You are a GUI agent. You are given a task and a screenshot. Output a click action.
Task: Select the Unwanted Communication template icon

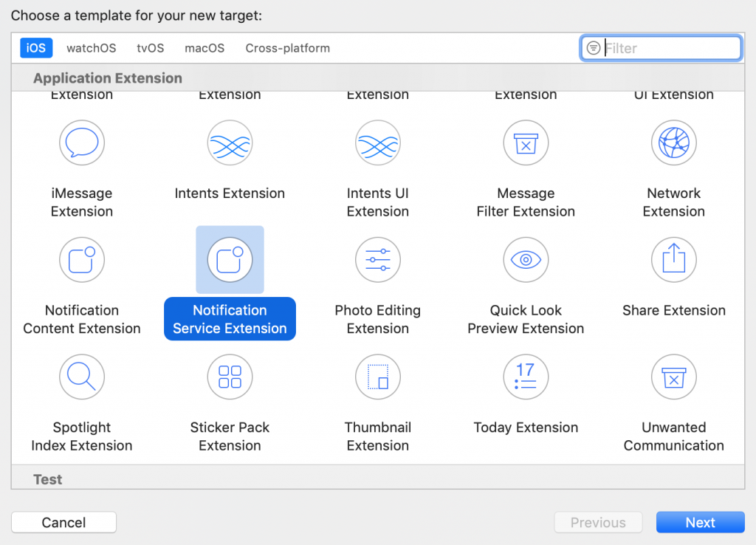point(673,377)
